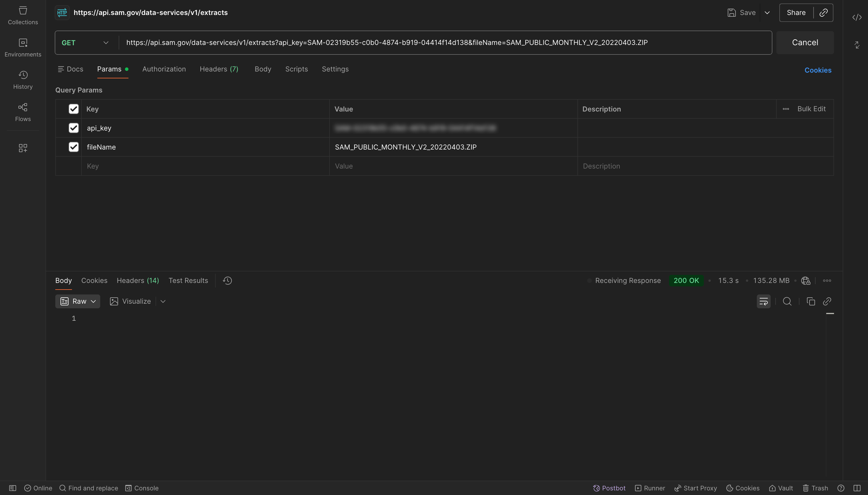This screenshot has height=495, width=868.
Task: Cancel the in-progress request
Action: pos(805,42)
